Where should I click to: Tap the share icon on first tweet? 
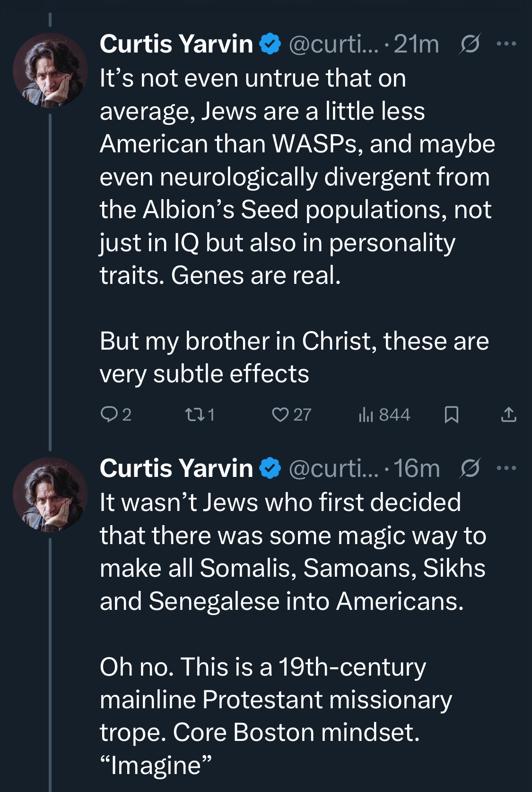[508, 414]
